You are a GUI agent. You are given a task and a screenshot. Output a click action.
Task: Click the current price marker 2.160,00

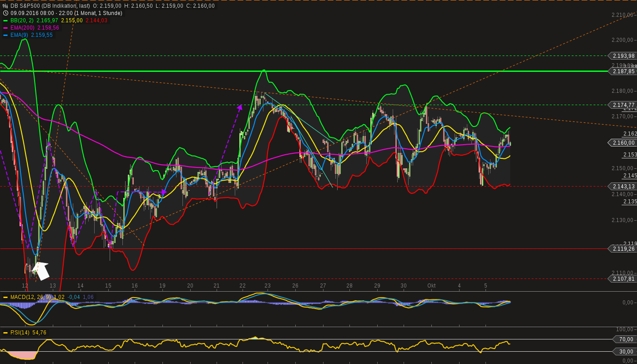(x=622, y=143)
